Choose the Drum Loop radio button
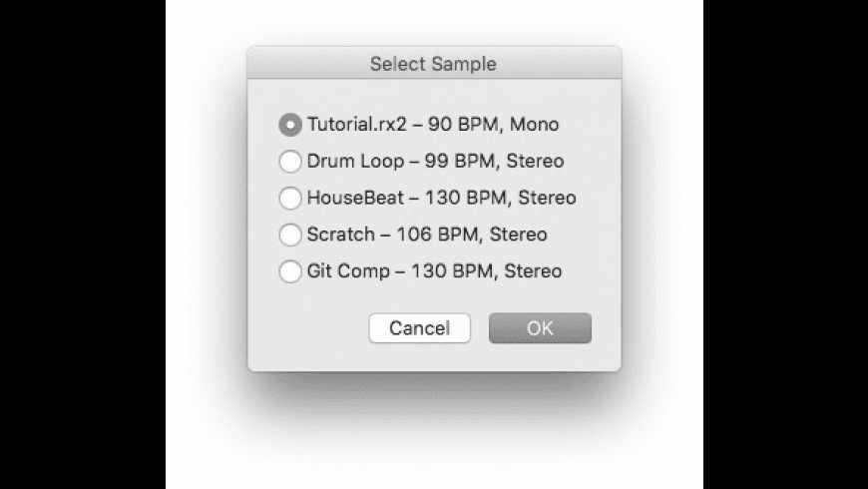 tap(289, 162)
